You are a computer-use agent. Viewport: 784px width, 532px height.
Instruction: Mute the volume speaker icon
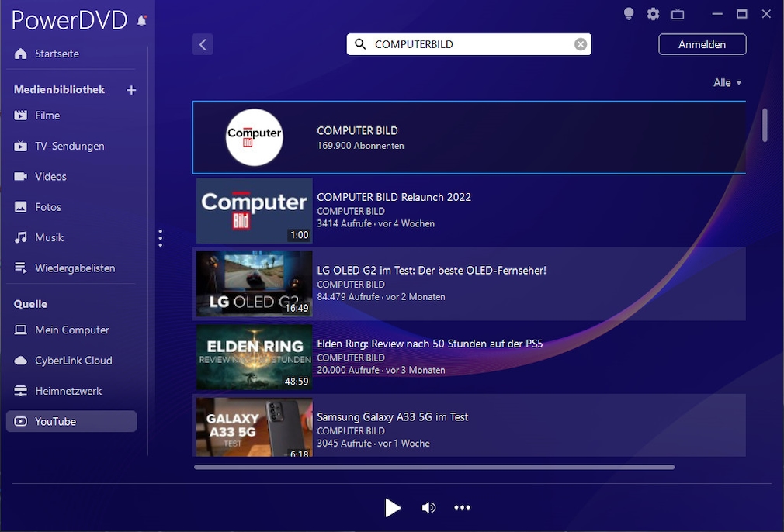tap(428, 508)
